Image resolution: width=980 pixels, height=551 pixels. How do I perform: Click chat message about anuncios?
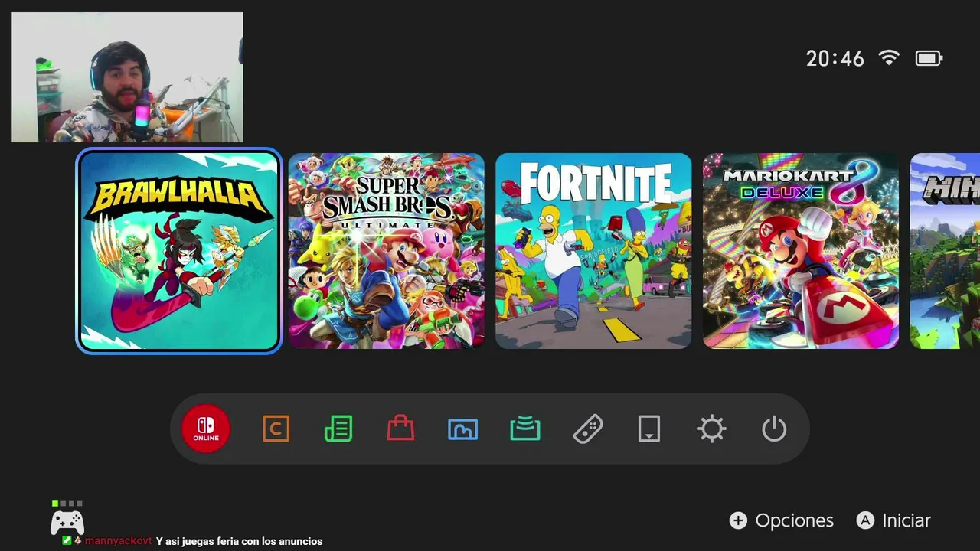(x=239, y=541)
